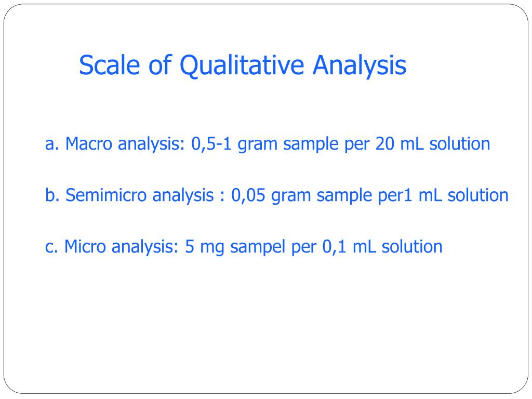
Task: Click the word Analysis in the title
Action: pyautogui.click(x=360, y=66)
